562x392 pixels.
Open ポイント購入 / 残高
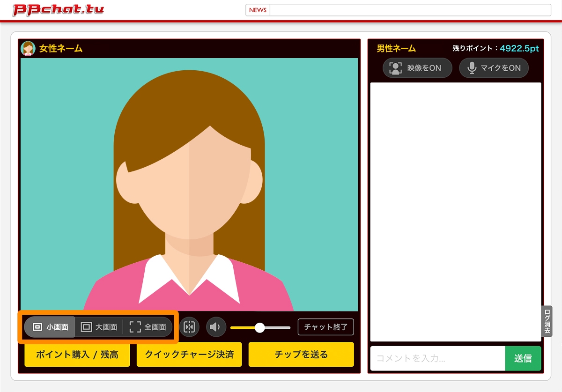(x=77, y=355)
